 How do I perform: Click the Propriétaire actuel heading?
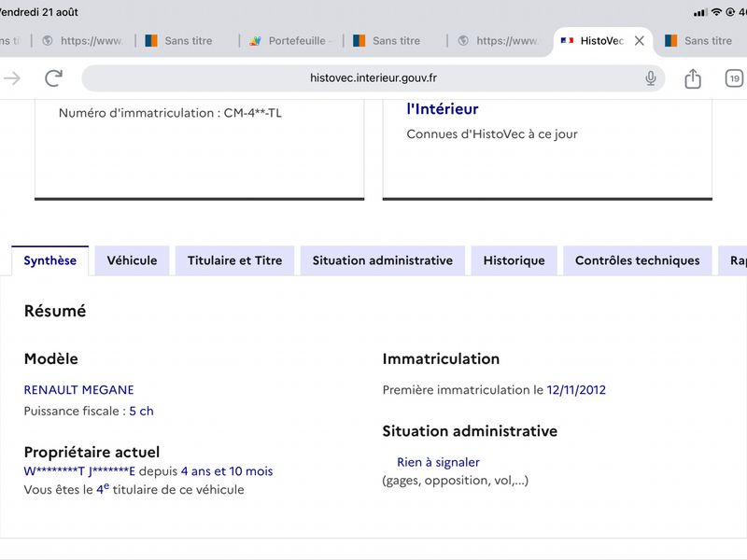(92, 452)
